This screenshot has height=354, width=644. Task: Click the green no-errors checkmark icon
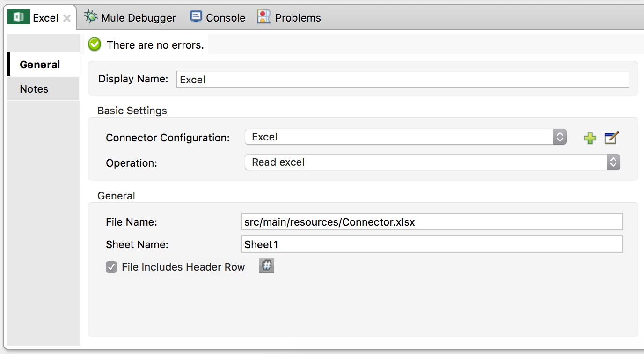95,44
